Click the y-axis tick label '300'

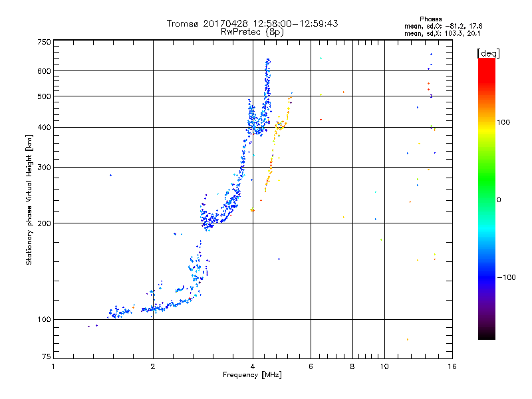coord(44,167)
